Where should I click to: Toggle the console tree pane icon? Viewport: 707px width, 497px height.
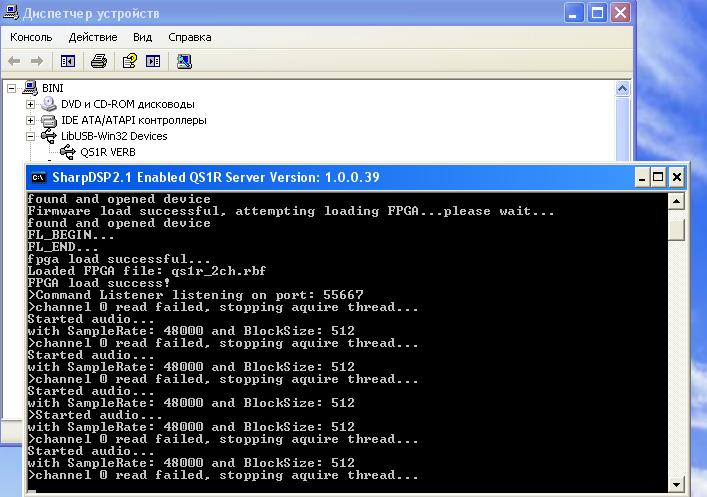pyautogui.click(x=68, y=61)
